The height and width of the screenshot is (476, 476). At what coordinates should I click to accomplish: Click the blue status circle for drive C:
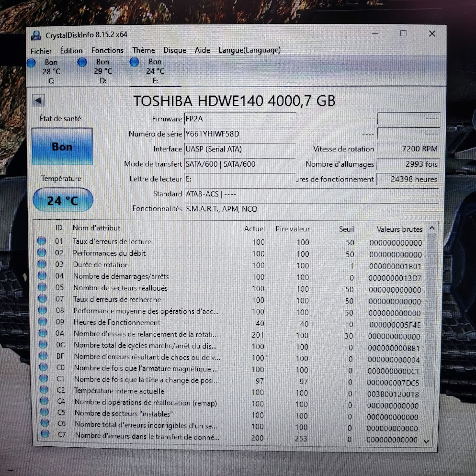[31, 63]
